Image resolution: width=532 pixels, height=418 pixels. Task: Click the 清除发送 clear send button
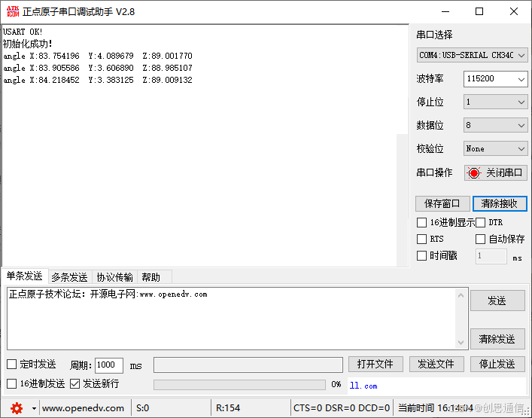497,339
